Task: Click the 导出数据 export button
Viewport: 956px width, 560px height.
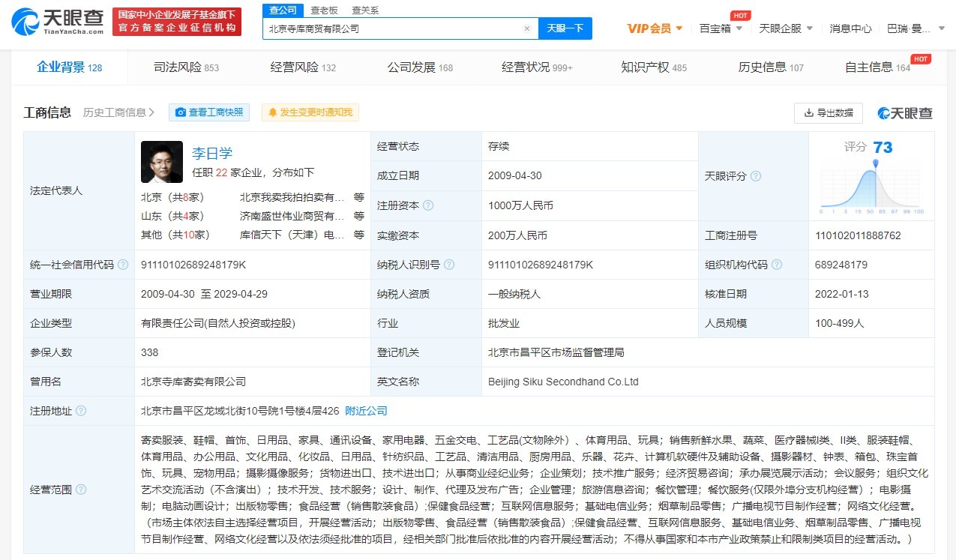Action: click(x=829, y=113)
